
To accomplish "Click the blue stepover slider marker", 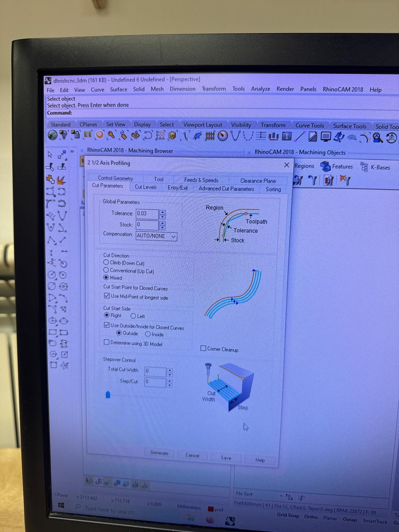I will (x=108, y=395).
